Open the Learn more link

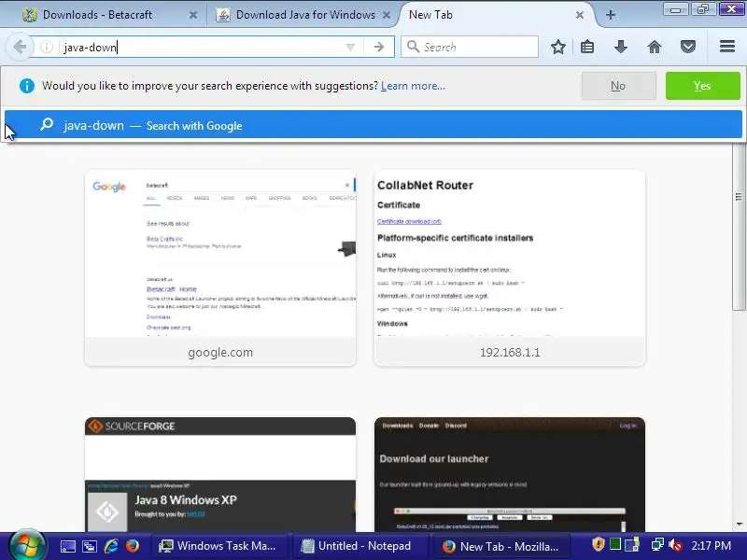click(x=413, y=86)
